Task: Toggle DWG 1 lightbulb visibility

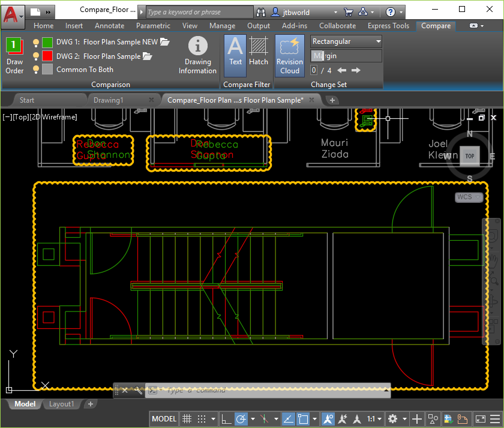Action: (35, 43)
